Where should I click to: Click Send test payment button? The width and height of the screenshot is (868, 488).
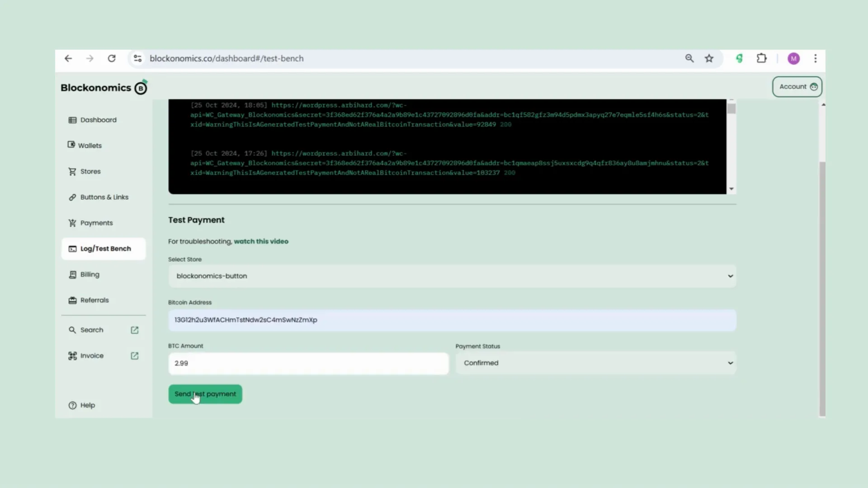pyautogui.click(x=205, y=394)
